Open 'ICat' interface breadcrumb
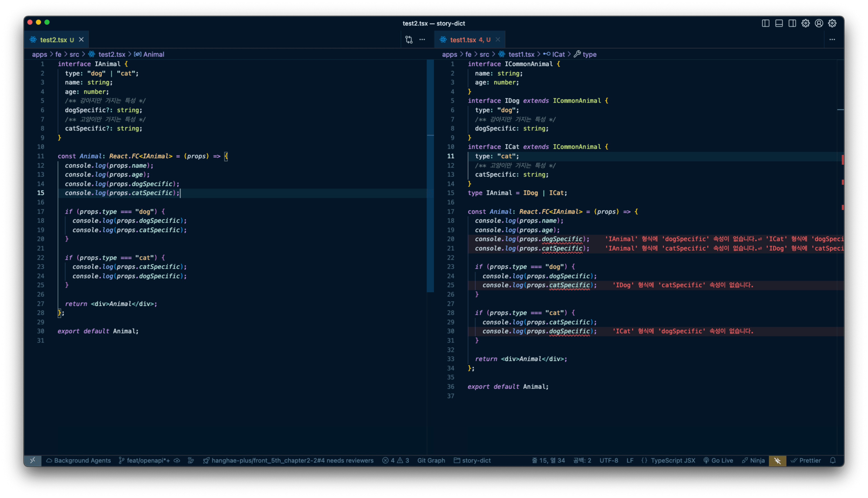 point(558,54)
